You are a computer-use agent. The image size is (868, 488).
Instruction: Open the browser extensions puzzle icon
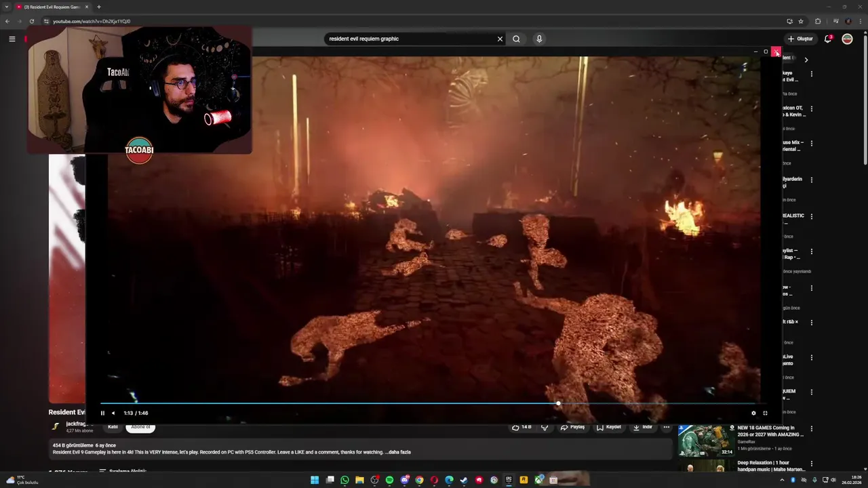(818, 21)
